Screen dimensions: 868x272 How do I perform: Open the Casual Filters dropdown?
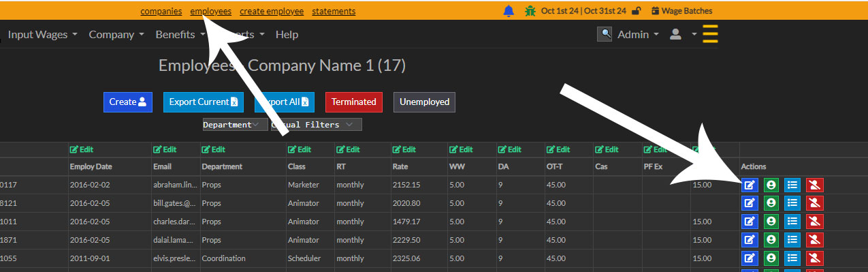pos(316,125)
